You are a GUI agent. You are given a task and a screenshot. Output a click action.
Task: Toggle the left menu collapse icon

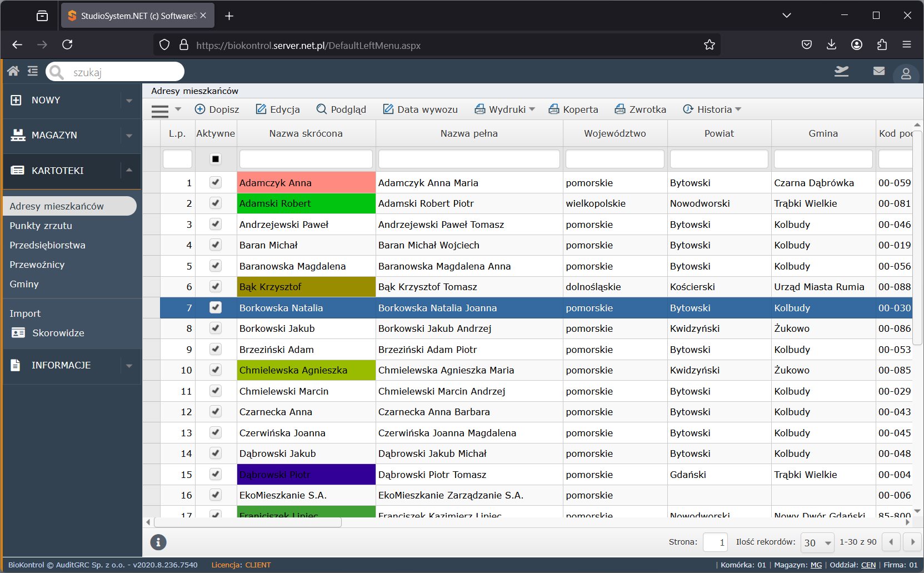(x=33, y=71)
